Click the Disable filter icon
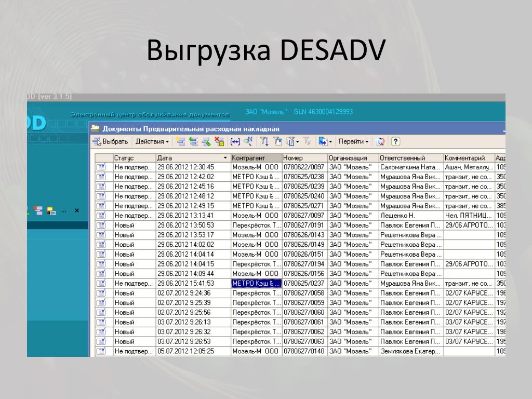This screenshot has height=399, width=532. pos(307,142)
